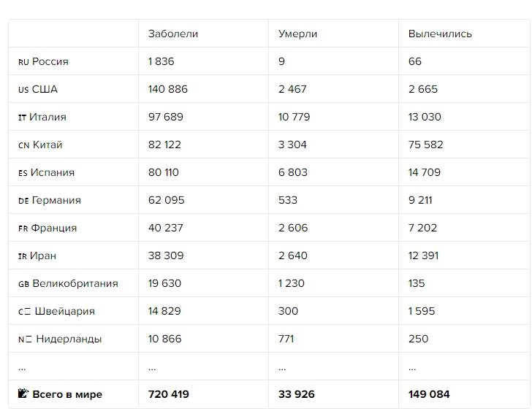Click the world total 720 419 cell
532x411 pixels.
tap(168, 395)
